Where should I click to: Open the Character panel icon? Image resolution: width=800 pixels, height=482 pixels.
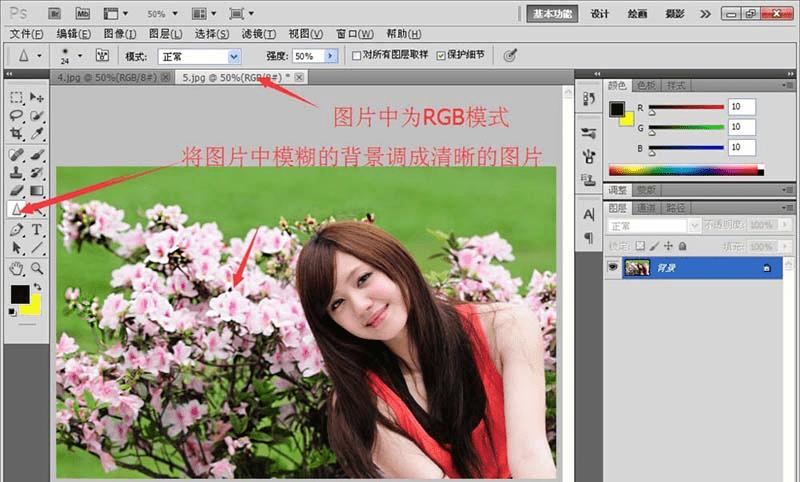coord(589,215)
